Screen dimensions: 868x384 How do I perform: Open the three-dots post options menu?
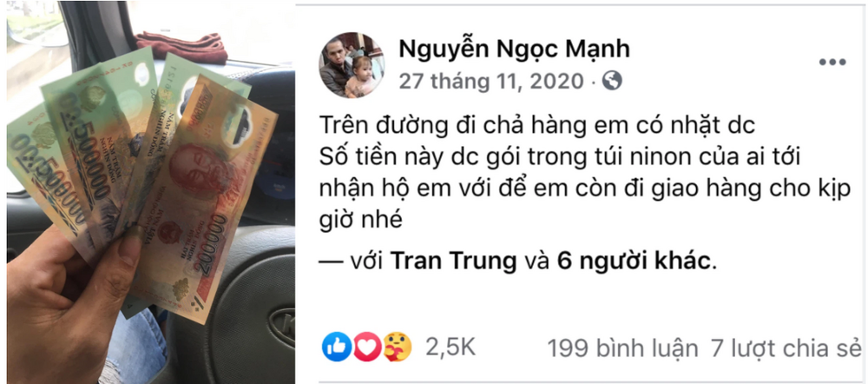tap(832, 62)
